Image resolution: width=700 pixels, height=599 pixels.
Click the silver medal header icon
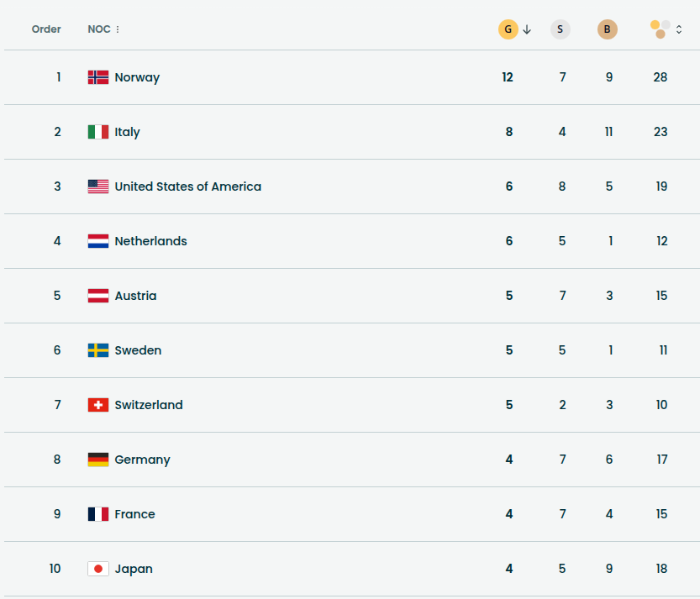561,29
